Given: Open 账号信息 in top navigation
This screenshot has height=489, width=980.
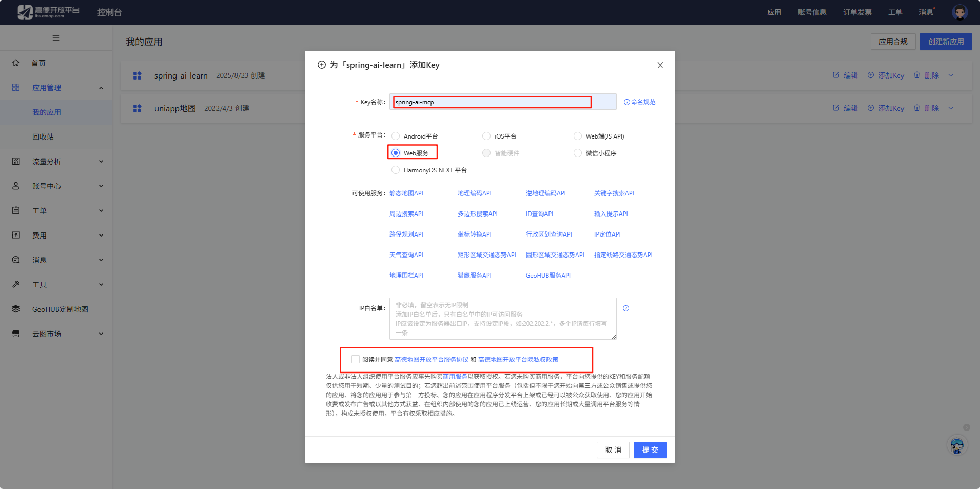Looking at the screenshot, I should pos(812,12).
